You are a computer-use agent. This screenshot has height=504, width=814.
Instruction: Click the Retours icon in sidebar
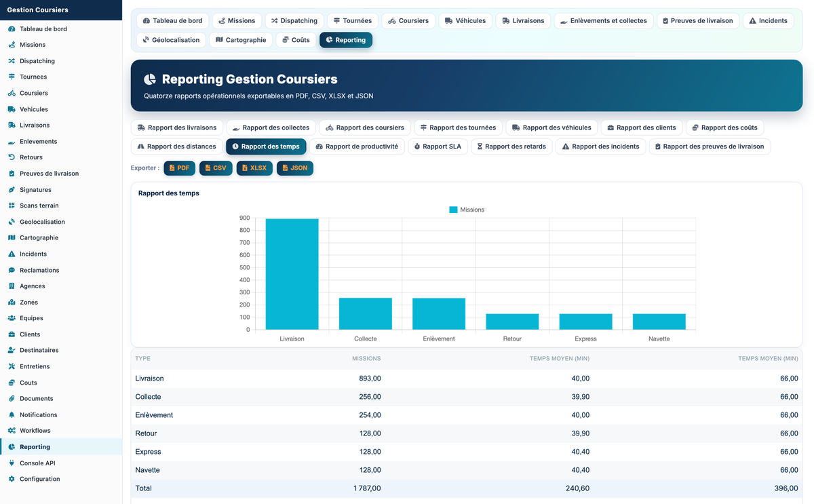point(12,157)
